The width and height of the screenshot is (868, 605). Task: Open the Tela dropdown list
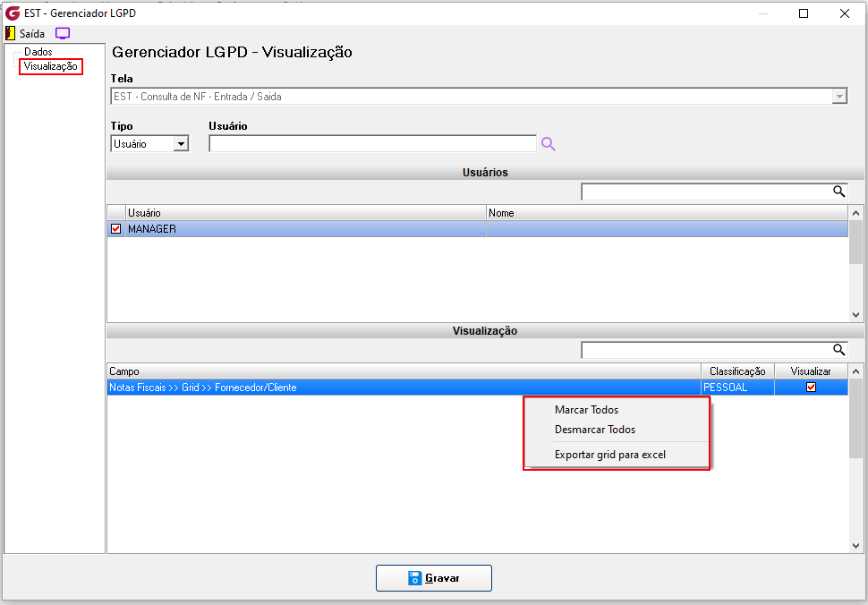point(839,97)
